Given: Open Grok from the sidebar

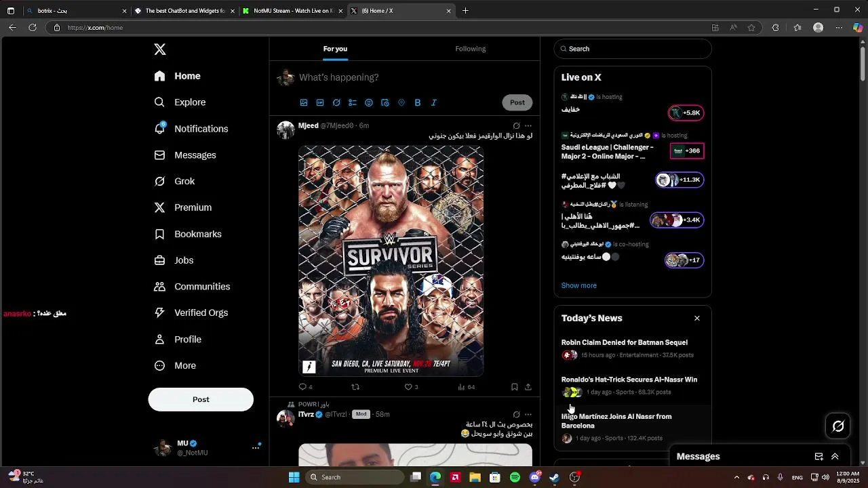Looking at the screenshot, I should click(x=174, y=182).
